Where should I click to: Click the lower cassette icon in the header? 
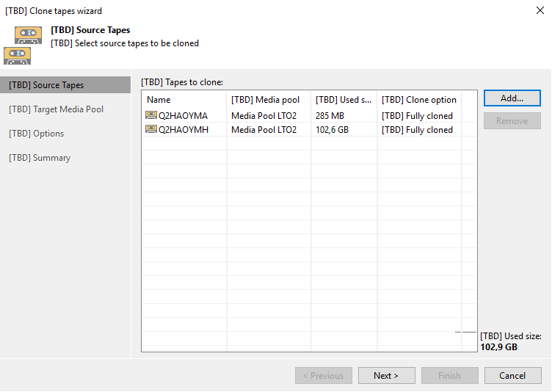[18, 56]
